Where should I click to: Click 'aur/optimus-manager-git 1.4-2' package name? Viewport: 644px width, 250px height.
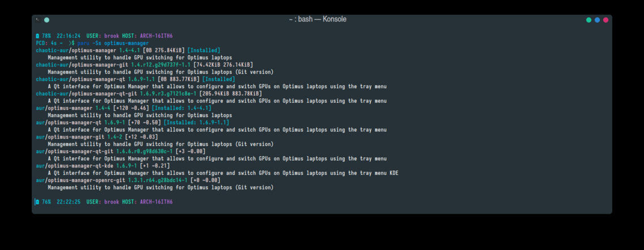[79, 137]
